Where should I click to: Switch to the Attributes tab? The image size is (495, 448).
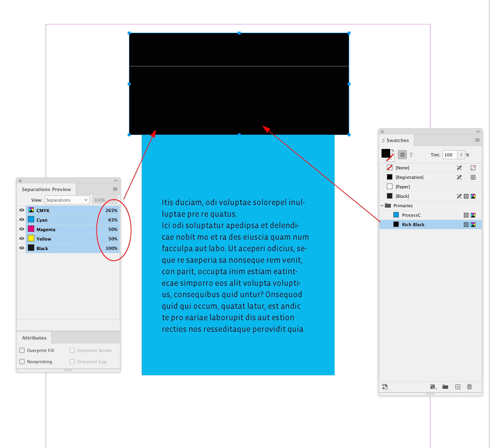tap(34, 338)
